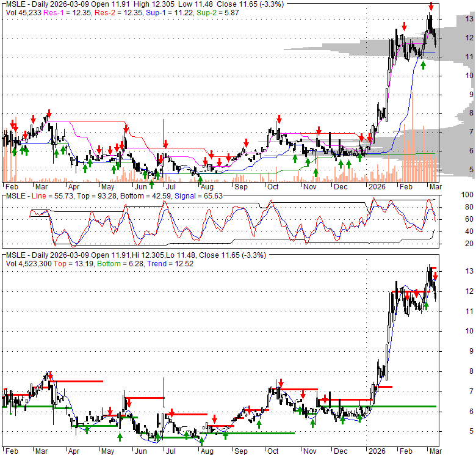The width and height of the screenshot is (476, 455).
Task: Click the Sep label on top chart time axis
Action: 241,187
